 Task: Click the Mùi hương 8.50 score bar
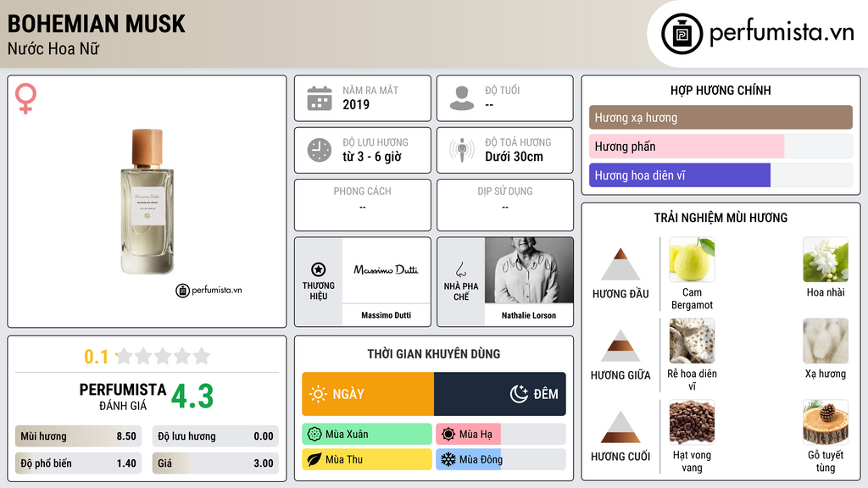[78, 436]
